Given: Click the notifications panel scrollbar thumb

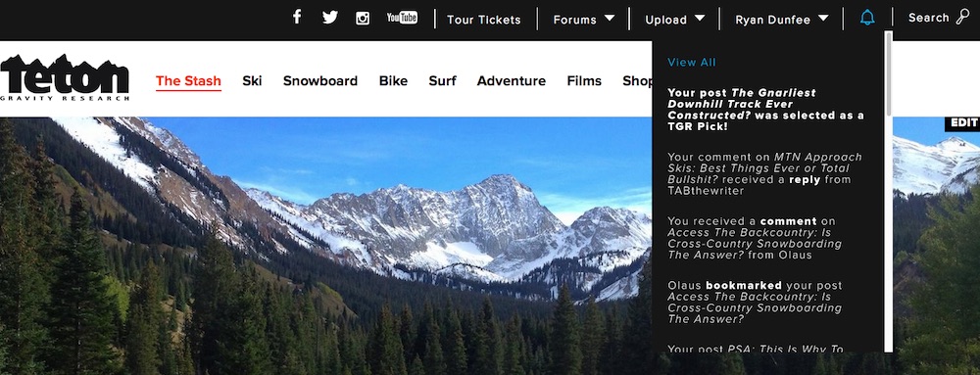Looking at the screenshot, I should click(888, 73).
